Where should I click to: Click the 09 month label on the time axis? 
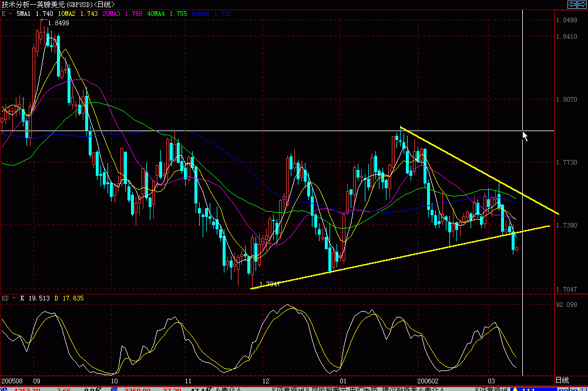pos(36,381)
